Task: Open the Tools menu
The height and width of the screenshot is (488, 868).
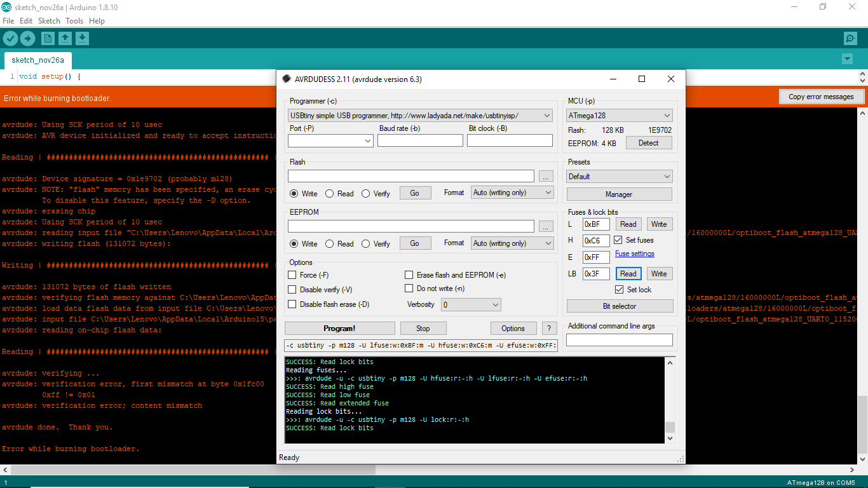Action: point(74,20)
